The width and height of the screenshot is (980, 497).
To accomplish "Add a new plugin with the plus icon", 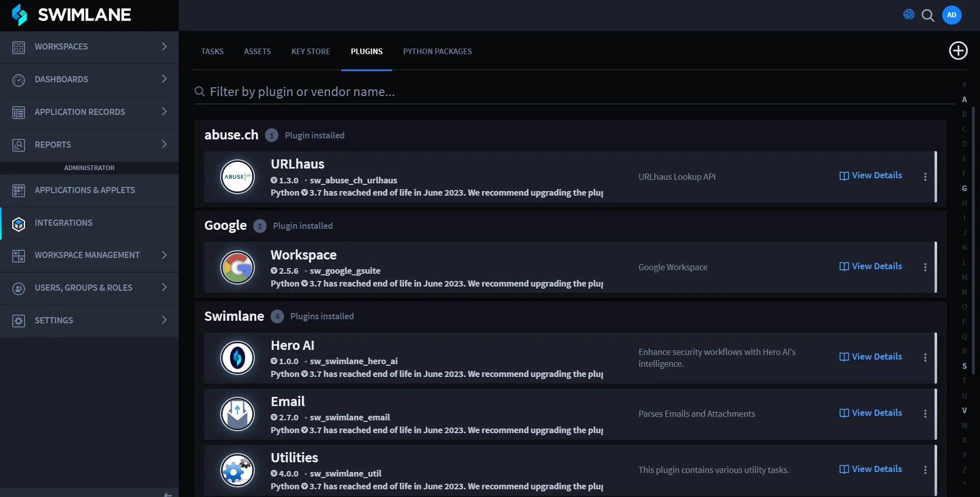I will (x=958, y=51).
